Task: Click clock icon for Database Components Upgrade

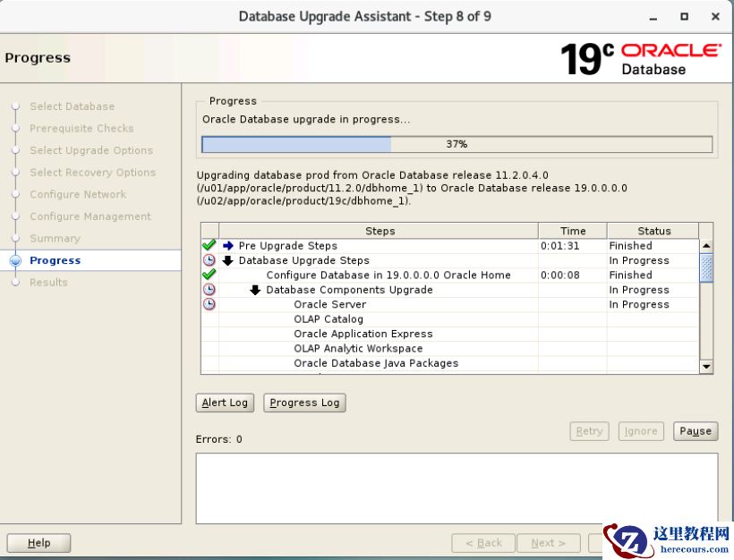Action: 209,290
